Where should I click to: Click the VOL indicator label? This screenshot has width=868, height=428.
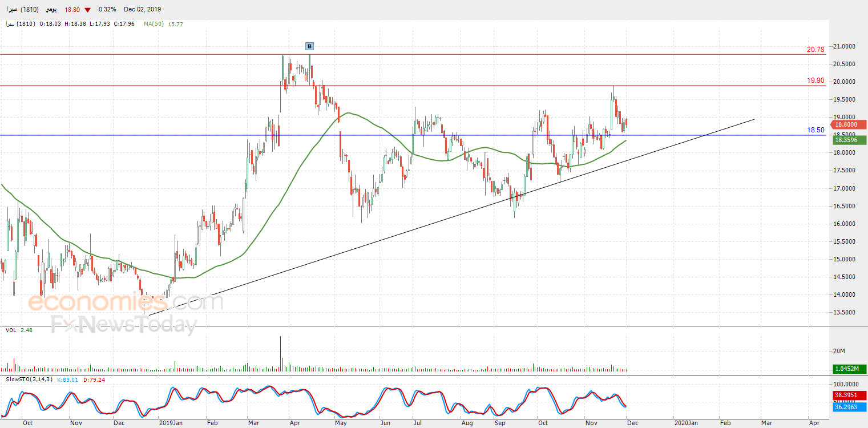click(10, 330)
